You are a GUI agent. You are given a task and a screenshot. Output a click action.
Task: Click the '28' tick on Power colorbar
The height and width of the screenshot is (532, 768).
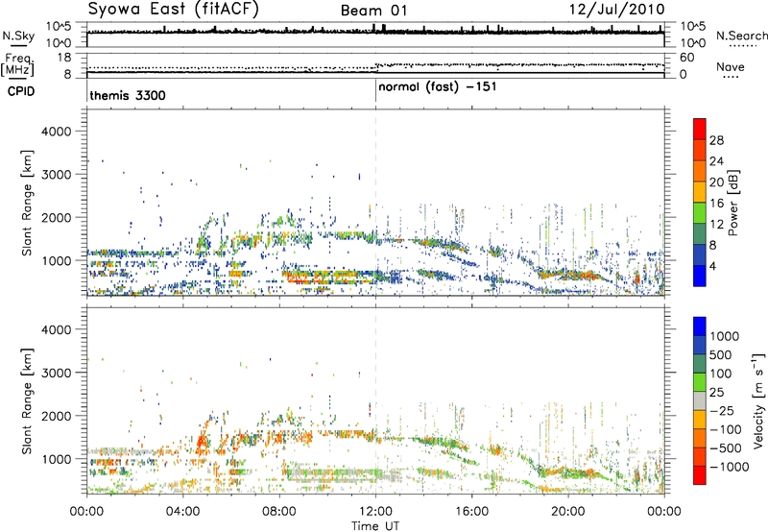[716, 140]
